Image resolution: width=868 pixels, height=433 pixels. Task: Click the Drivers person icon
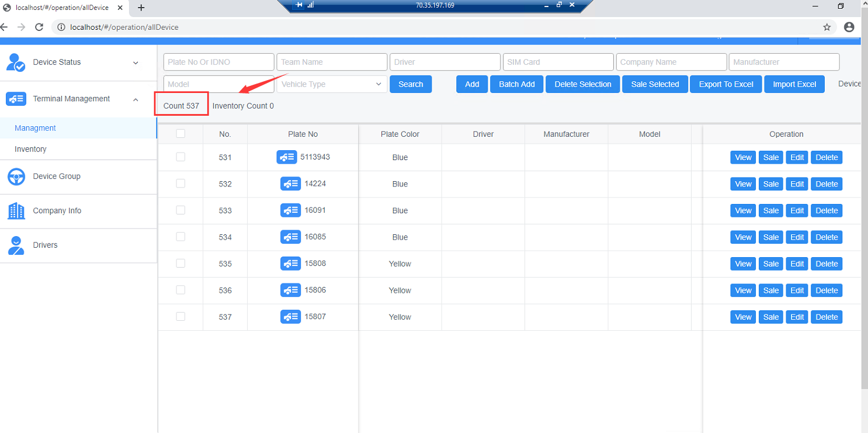(16, 245)
